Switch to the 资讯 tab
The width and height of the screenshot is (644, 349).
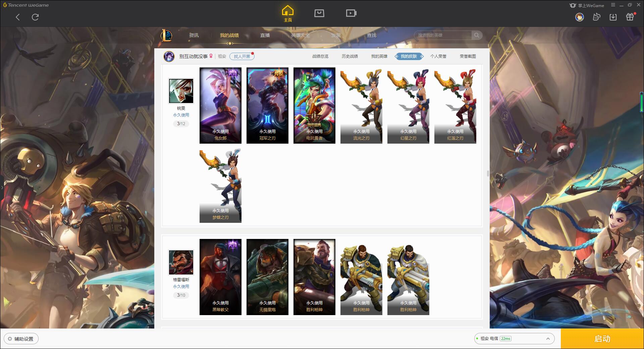click(x=194, y=35)
